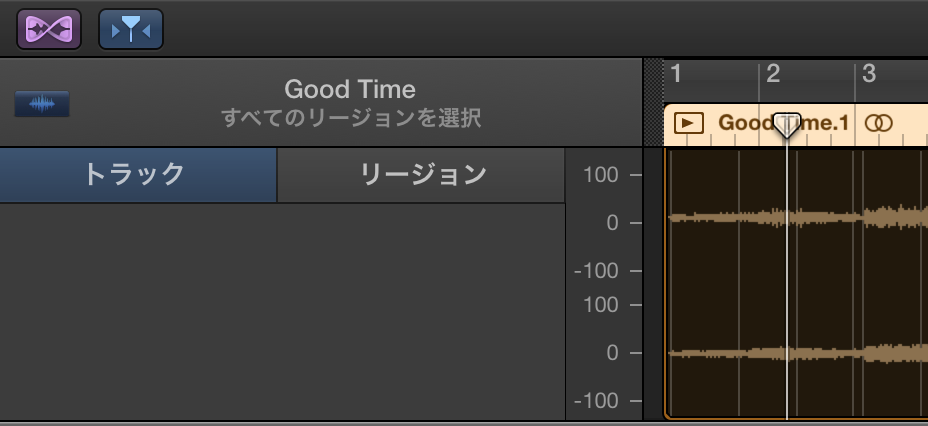Click the loop circles icon on Good Time.1
Viewport: 928px width, 426px height.
click(878, 123)
